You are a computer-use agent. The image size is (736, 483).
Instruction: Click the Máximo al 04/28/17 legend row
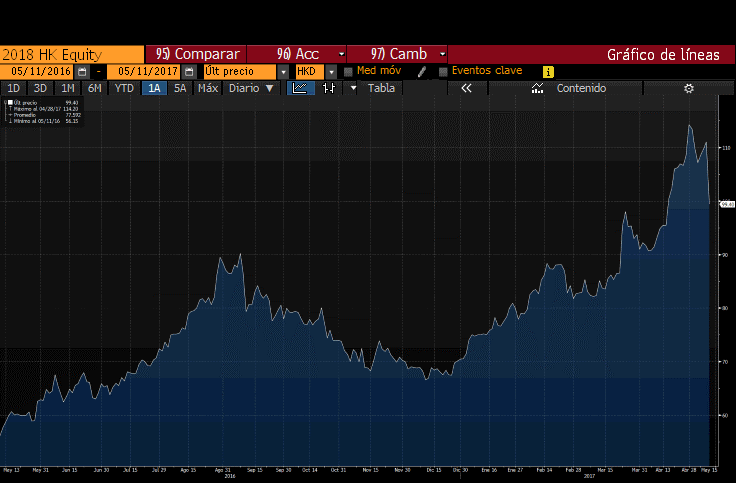pyautogui.click(x=46, y=108)
